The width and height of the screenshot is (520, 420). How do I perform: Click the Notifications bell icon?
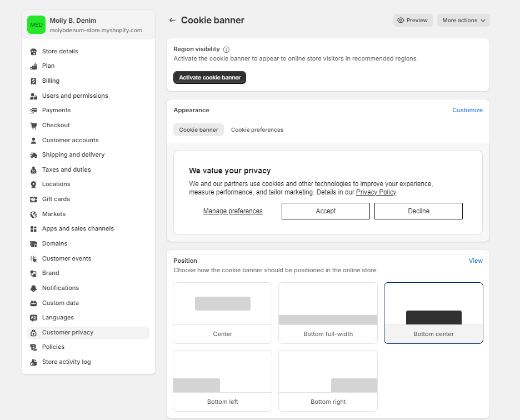[x=33, y=288]
